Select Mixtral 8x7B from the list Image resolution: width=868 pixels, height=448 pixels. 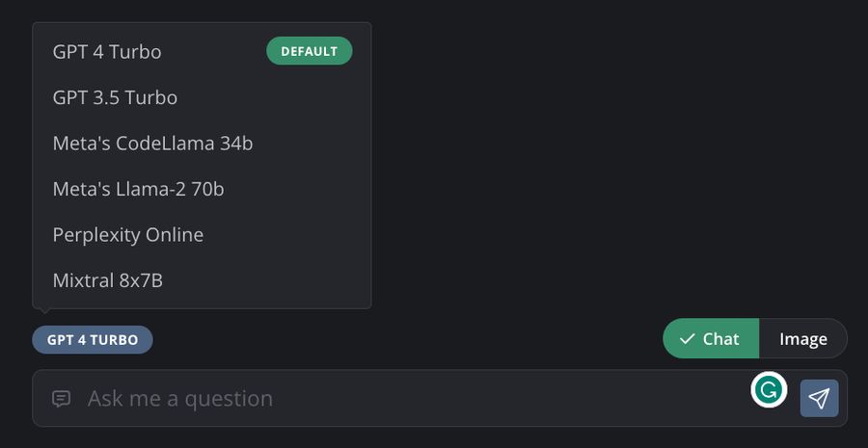202,280
